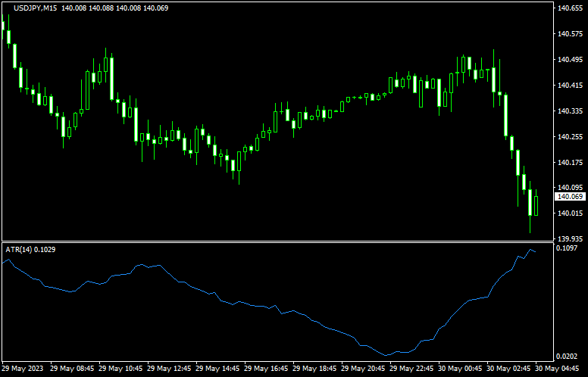Select the ATR(14) 0.1029 indicator label
This screenshot has height=377, width=588.
point(30,250)
